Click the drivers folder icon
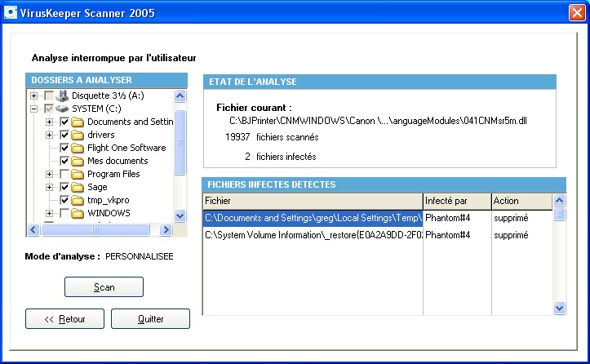This screenshot has width=590, height=364. (78, 135)
